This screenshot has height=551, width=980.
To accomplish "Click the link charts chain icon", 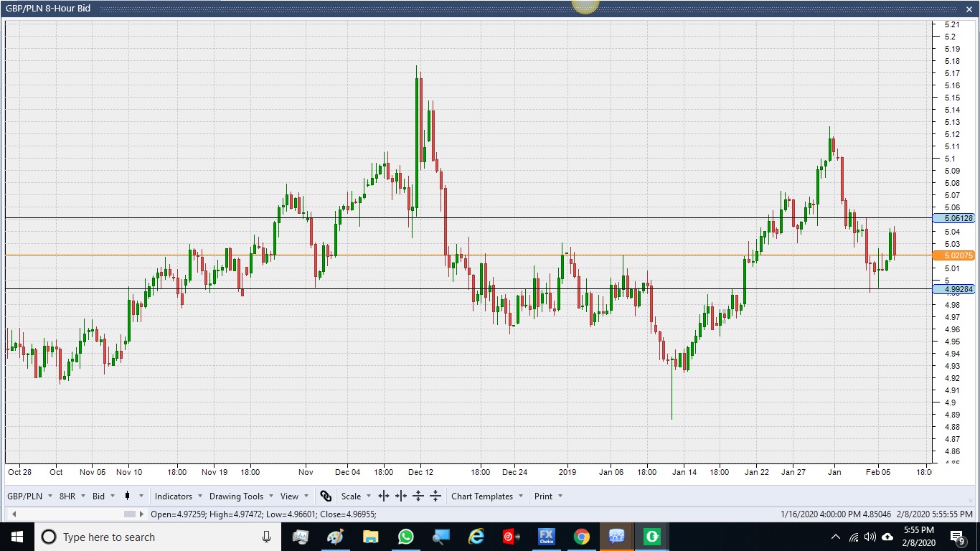I will pyautogui.click(x=326, y=496).
